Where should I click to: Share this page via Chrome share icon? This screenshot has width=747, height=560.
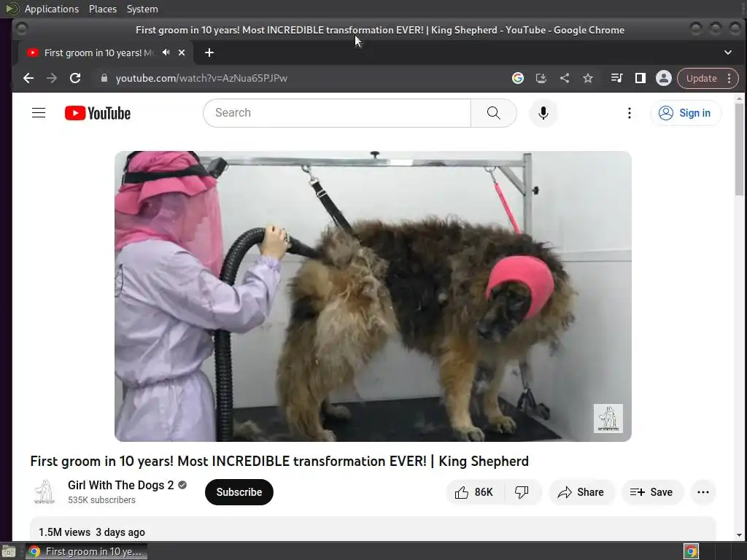[x=565, y=78]
